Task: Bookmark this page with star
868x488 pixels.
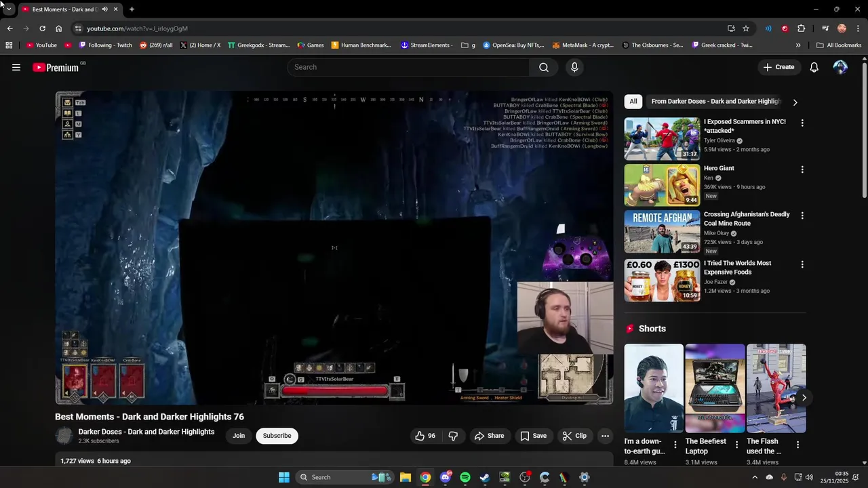Action: [x=746, y=28]
